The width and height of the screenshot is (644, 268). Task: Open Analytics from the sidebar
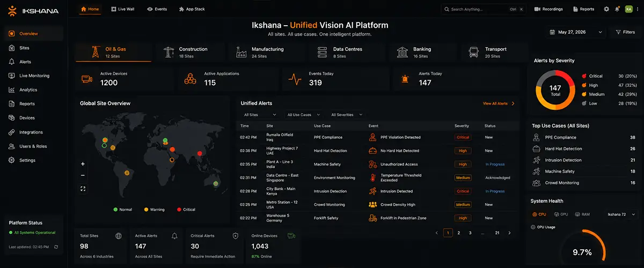coord(33,90)
